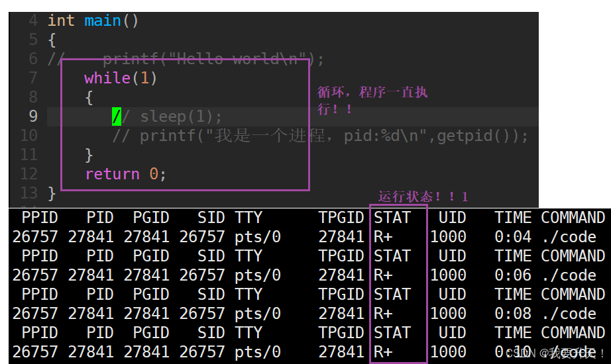Viewport: 611px width, 364px height.
Task: Click the closing brace on line 11
Action: [x=89, y=155]
